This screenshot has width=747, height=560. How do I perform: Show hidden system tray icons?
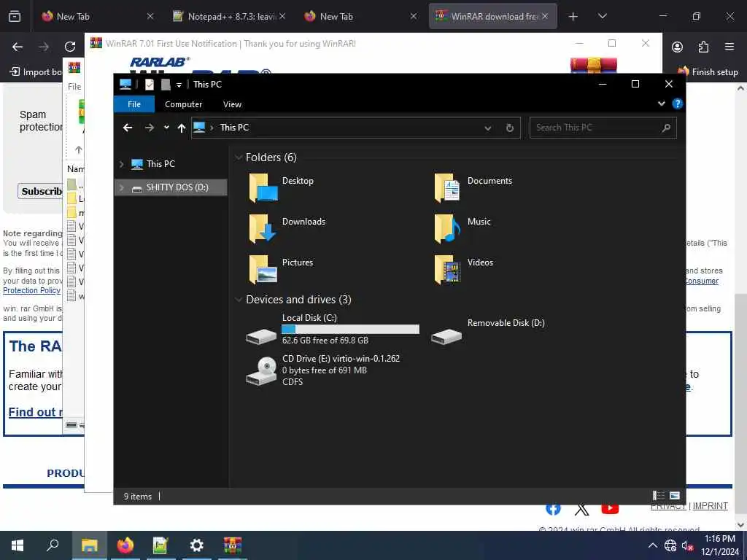653,545
